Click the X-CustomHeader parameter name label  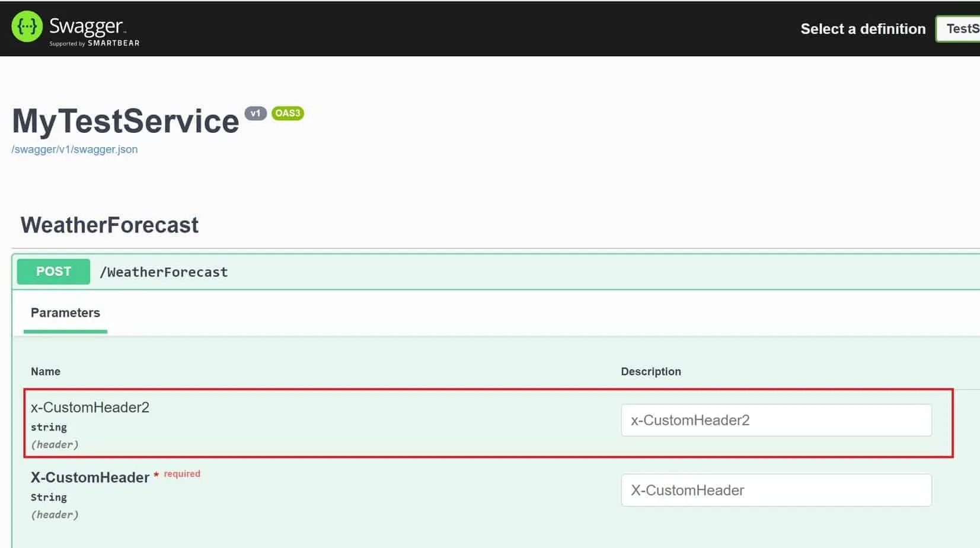[90, 477]
